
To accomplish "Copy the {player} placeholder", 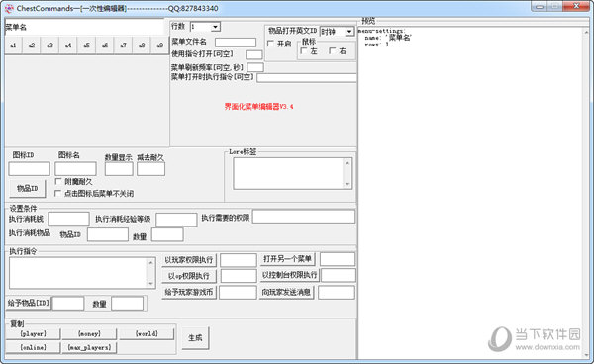I will 33,333.
